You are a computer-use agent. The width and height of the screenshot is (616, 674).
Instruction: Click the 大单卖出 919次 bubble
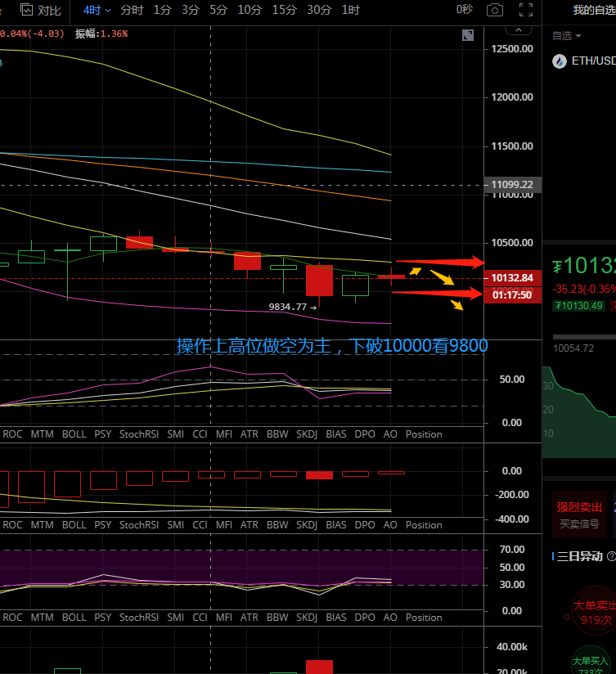(595, 611)
